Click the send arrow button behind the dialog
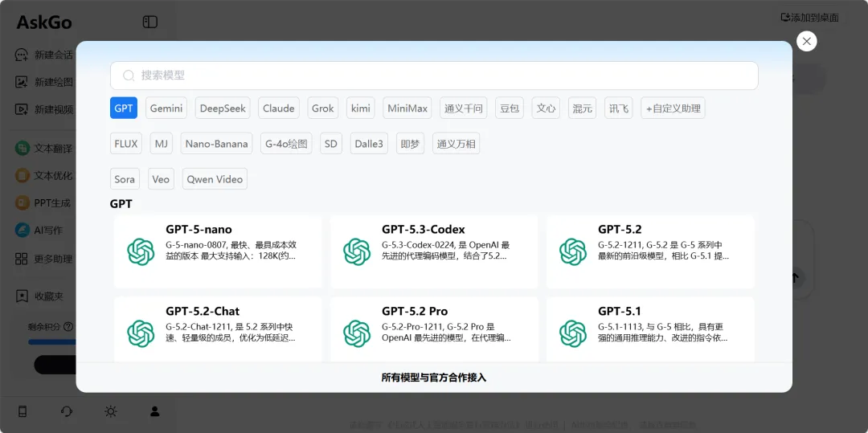 (x=796, y=276)
